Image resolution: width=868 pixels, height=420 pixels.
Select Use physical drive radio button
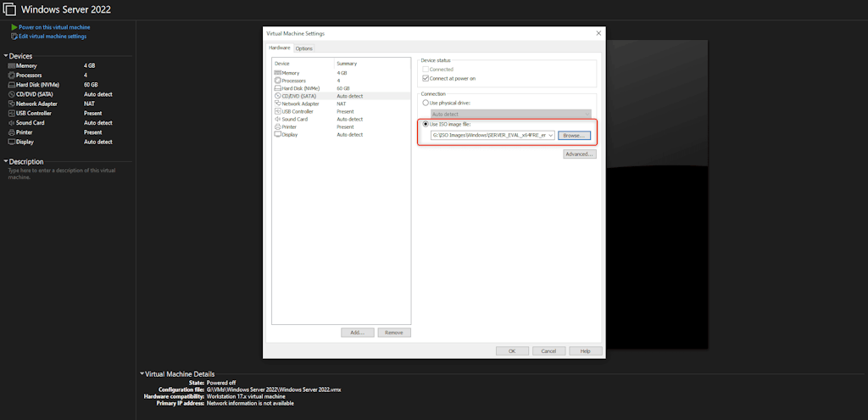(x=426, y=103)
